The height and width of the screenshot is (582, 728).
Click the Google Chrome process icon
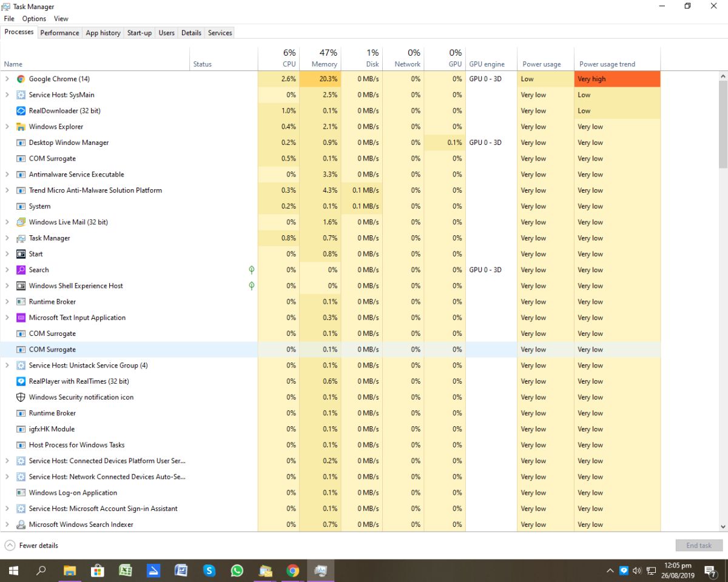[x=21, y=79]
